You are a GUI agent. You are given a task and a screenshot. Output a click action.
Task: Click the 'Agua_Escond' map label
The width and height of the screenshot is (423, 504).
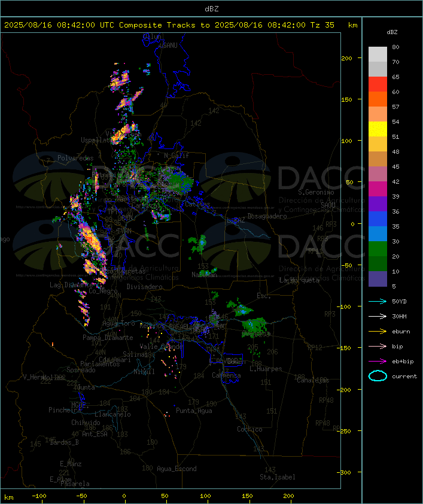click(x=176, y=469)
